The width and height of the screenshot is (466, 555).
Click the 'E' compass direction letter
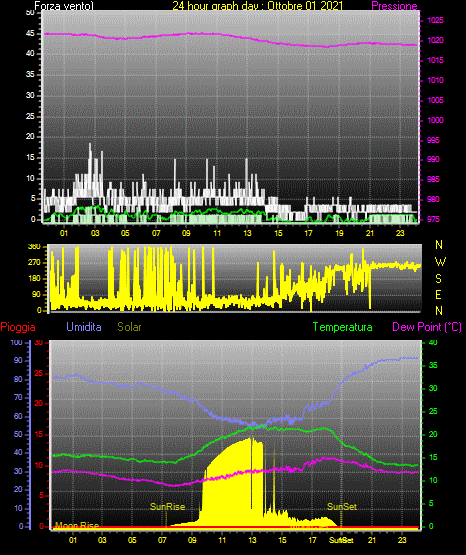click(x=438, y=294)
